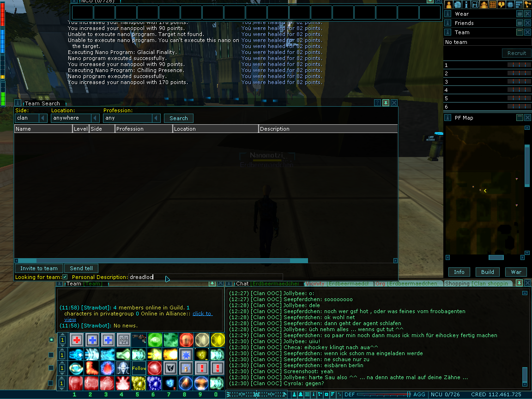Decrease page on fourth hotbar row stepper
The height and width of the screenshot is (399, 532).
point(62,389)
